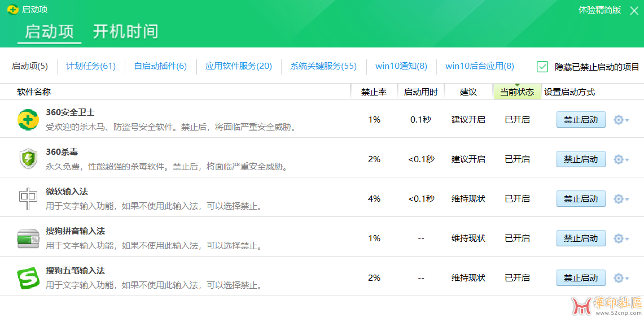Click 2% 禁止率 of 360杀毒
The image size is (644, 317).
click(x=374, y=159)
